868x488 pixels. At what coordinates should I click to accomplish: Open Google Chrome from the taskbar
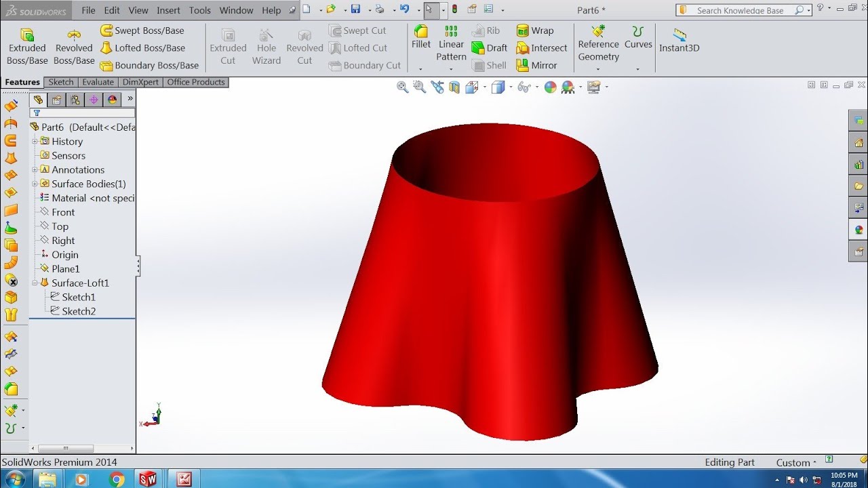(117, 479)
